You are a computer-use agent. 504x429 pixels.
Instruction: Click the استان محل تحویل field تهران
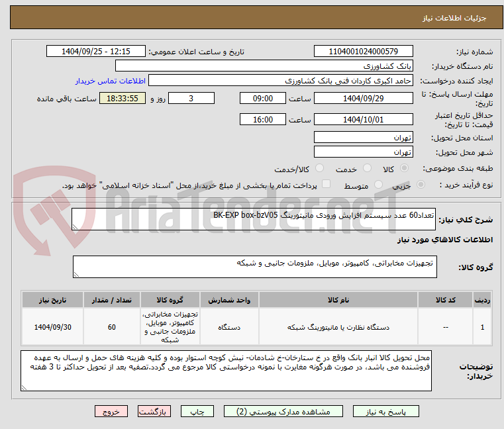[x=363, y=138]
